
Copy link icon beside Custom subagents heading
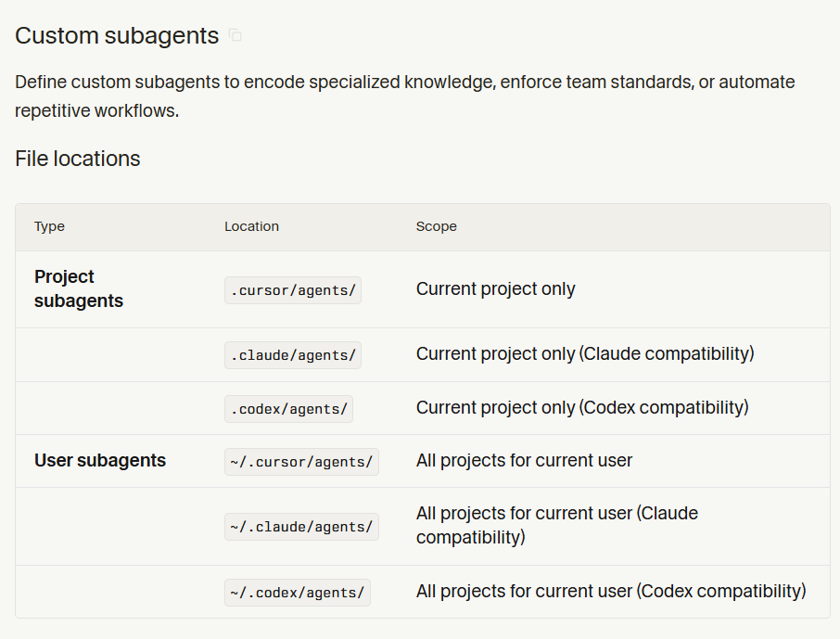235,35
